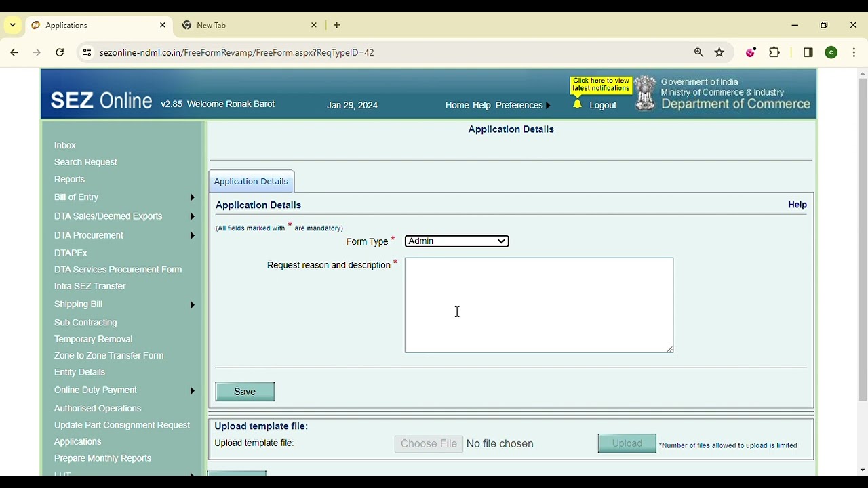868x488 pixels.
Task: Open Update Part Consignment Request
Action: (122, 425)
